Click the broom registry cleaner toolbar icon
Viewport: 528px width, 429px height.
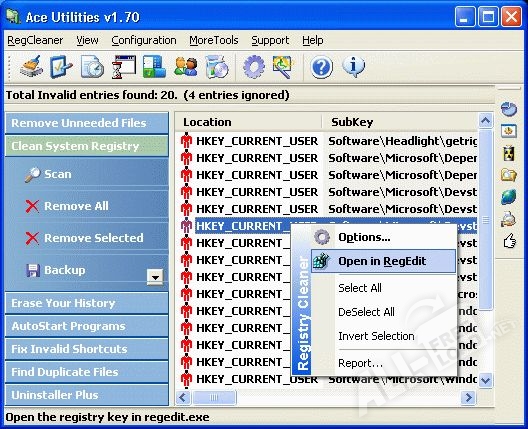tap(32, 66)
